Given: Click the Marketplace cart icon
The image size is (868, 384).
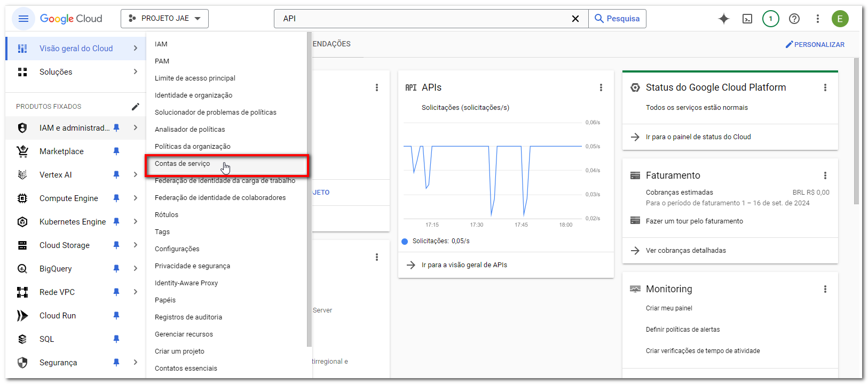Looking at the screenshot, I should tap(22, 151).
